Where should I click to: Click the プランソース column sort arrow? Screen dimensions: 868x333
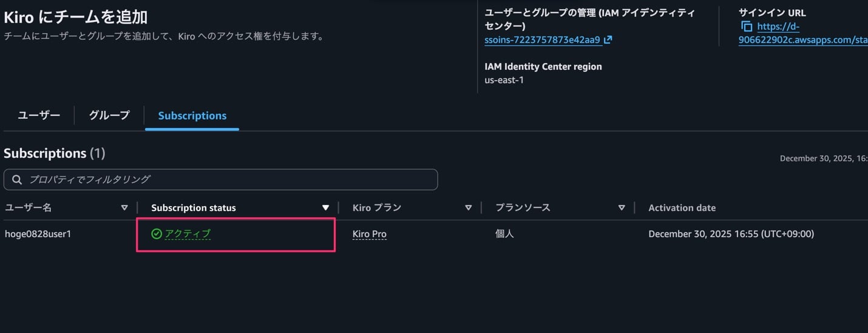[621, 207]
